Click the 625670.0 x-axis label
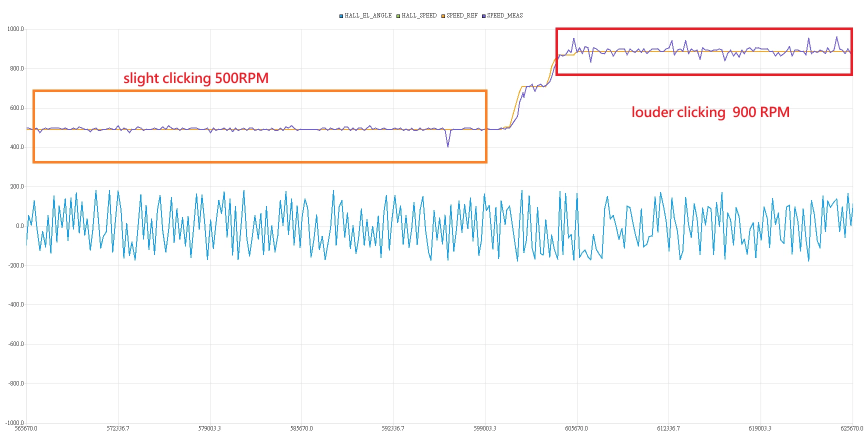Image resolution: width=868 pixels, height=439 pixels. pos(852,428)
